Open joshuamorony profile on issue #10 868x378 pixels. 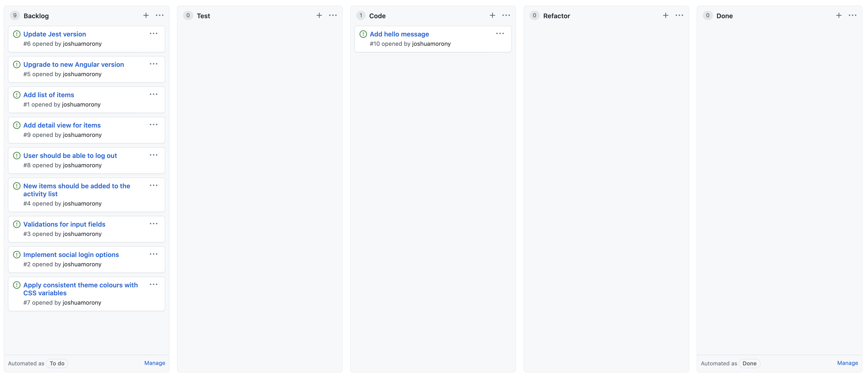(x=431, y=44)
